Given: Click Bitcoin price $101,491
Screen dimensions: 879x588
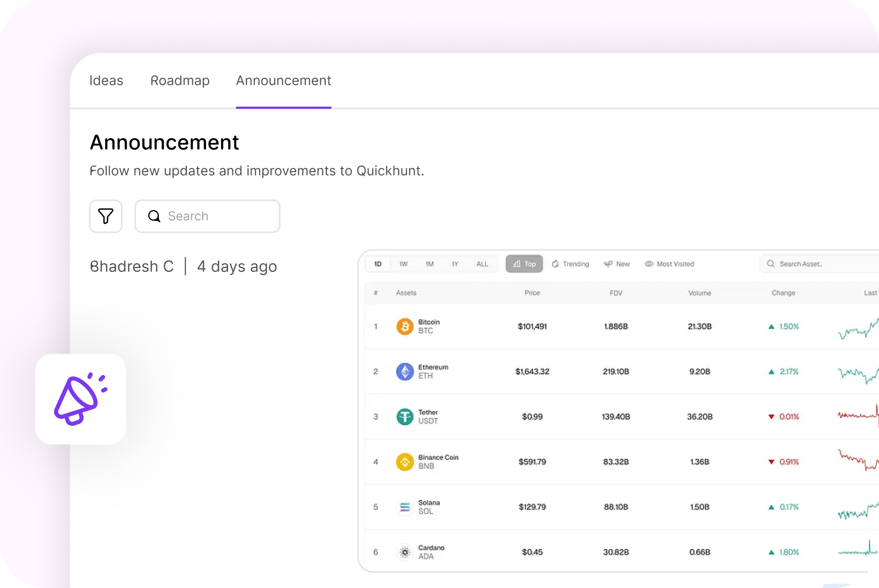Looking at the screenshot, I should 532,327.
